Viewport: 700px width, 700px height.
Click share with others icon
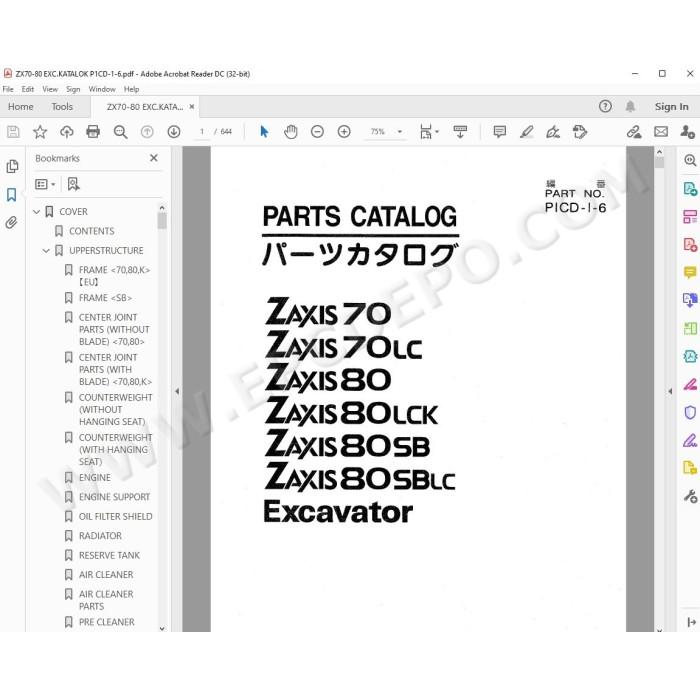[x=688, y=132]
